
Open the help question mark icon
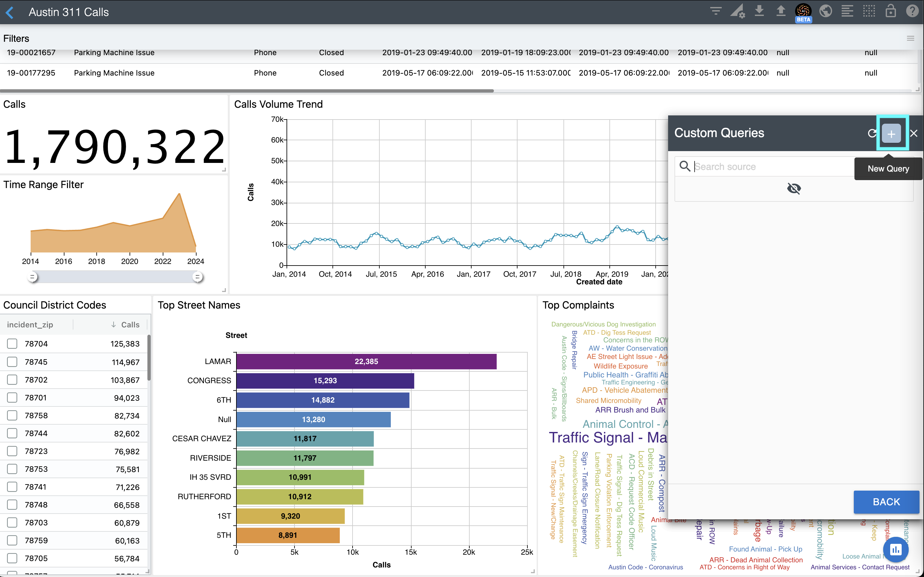coord(913,11)
